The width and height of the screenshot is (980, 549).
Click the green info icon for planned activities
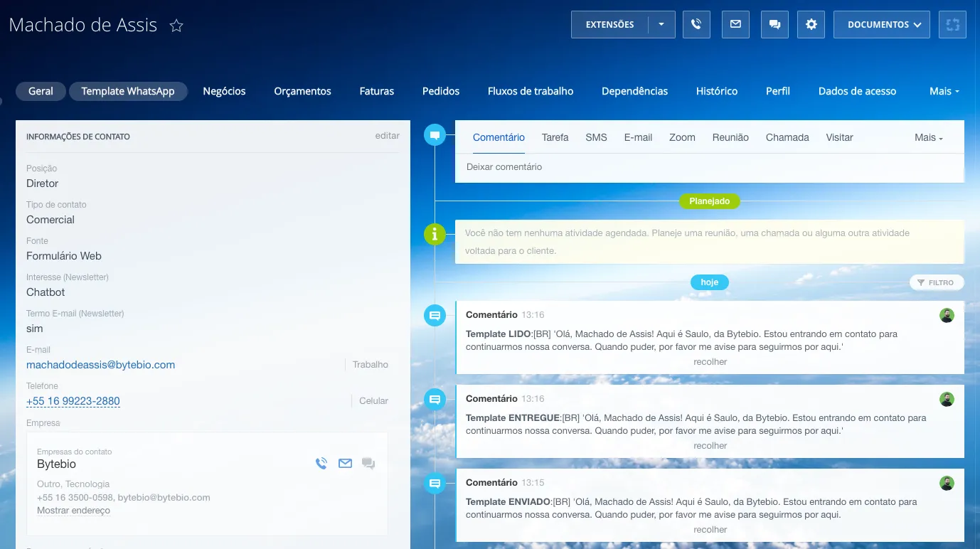(435, 233)
